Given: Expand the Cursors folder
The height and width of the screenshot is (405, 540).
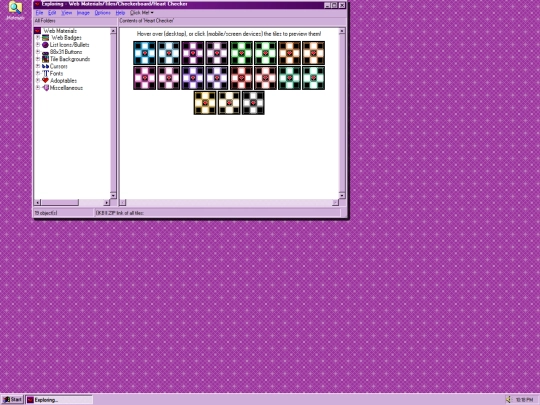Looking at the screenshot, I should (x=38, y=66).
